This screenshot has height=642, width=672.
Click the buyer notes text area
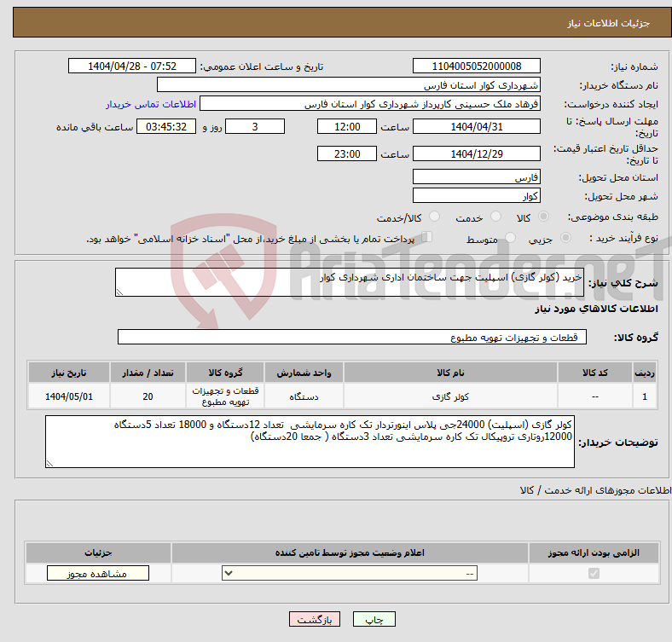click(310, 441)
